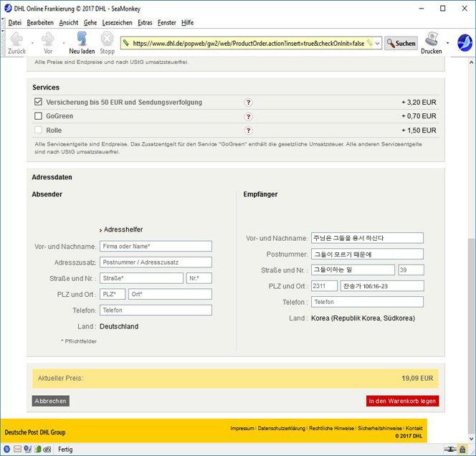This screenshot has width=476, height=456.
Task: Open ChatZilla from status bar
Action: coord(47,450)
